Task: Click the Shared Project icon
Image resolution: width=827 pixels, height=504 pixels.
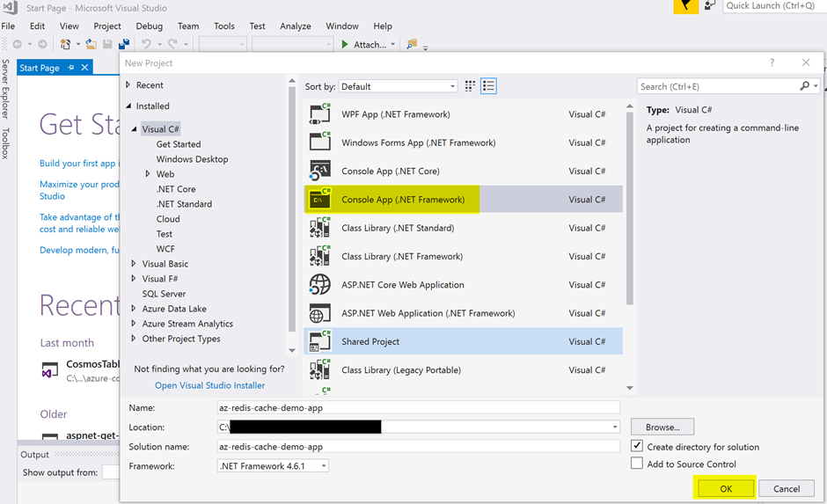Action: (319, 341)
